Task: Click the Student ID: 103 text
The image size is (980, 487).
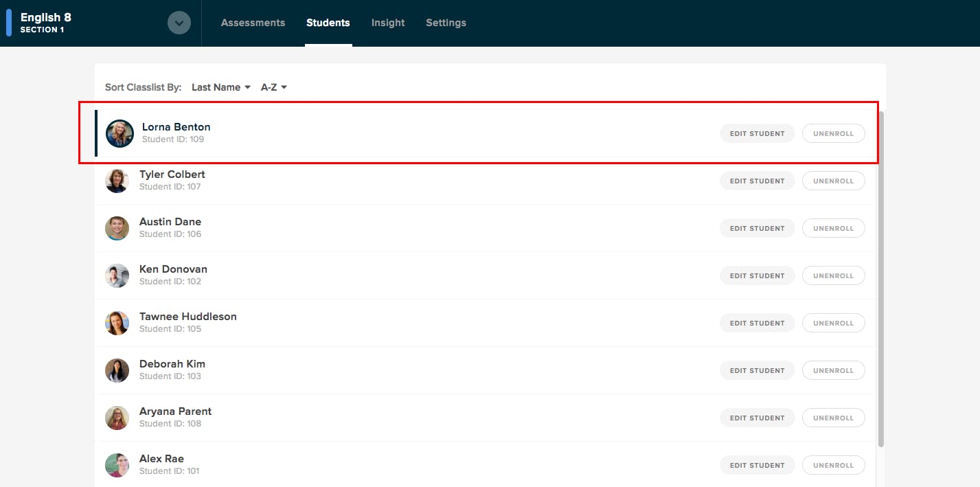Action: [170, 376]
